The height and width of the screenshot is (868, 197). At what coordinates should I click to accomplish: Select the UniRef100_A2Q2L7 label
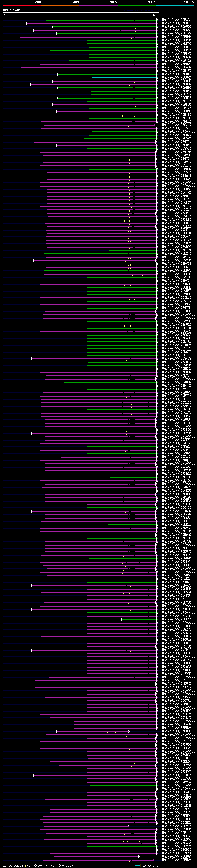(x=176, y=125)
